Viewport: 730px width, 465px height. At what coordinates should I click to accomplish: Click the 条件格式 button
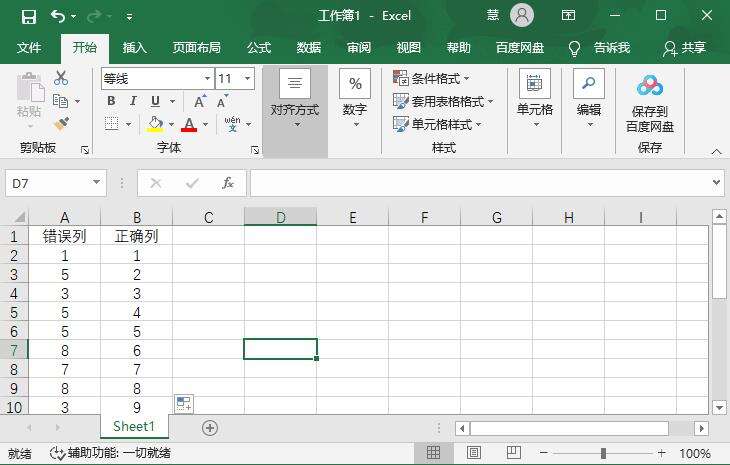[431, 78]
